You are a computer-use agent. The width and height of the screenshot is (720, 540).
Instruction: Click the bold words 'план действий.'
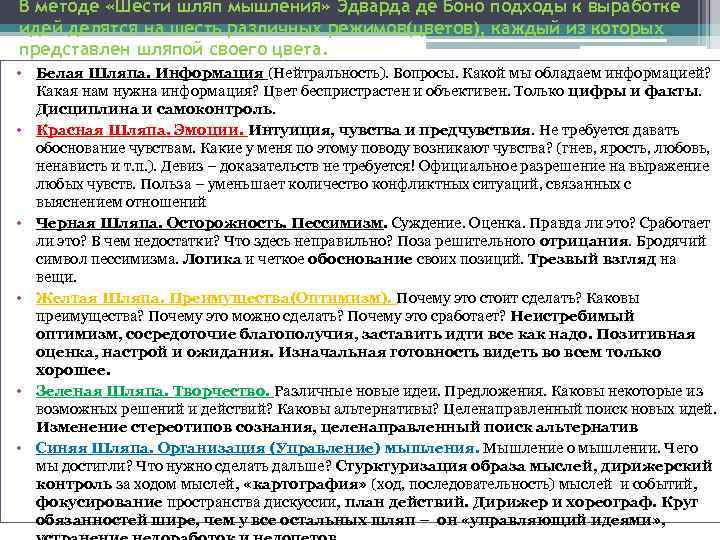[406, 502]
